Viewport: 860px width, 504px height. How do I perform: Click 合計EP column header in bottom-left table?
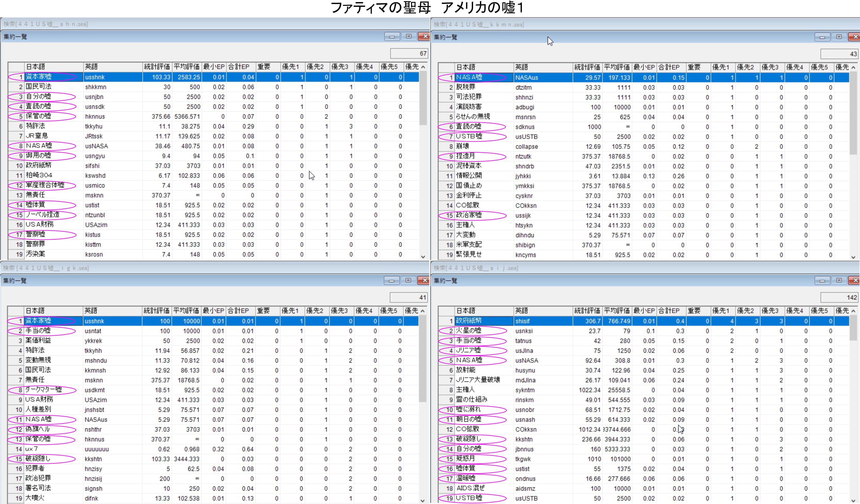pyautogui.click(x=239, y=311)
